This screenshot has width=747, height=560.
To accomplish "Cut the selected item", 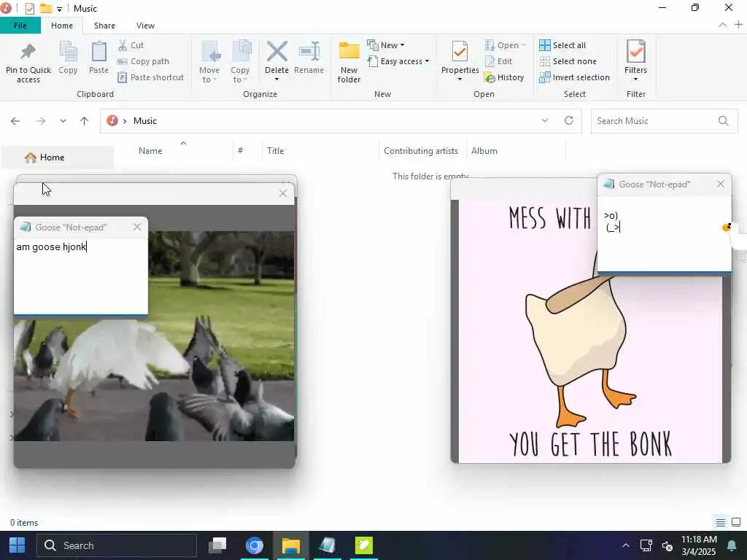I will coord(131,45).
